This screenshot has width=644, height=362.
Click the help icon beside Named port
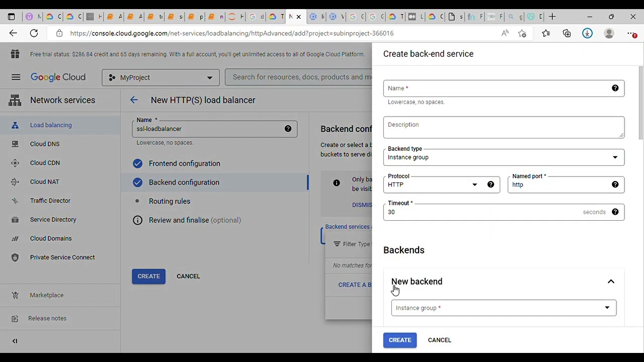615,185
